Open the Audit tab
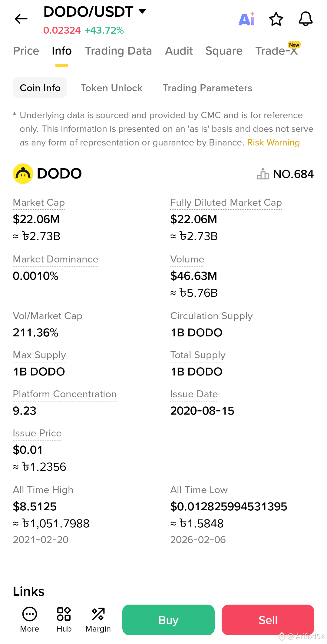 179,51
